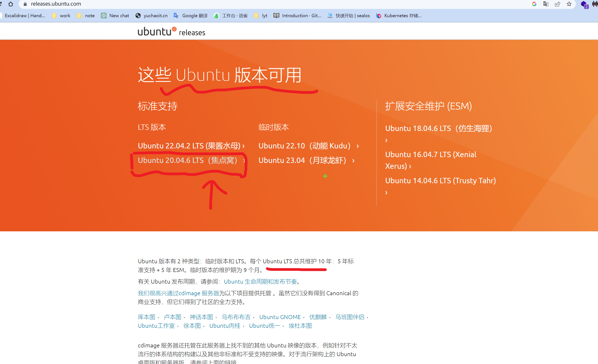
Task: Open Kubernetes 存储 bookmark
Action: (x=399, y=16)
